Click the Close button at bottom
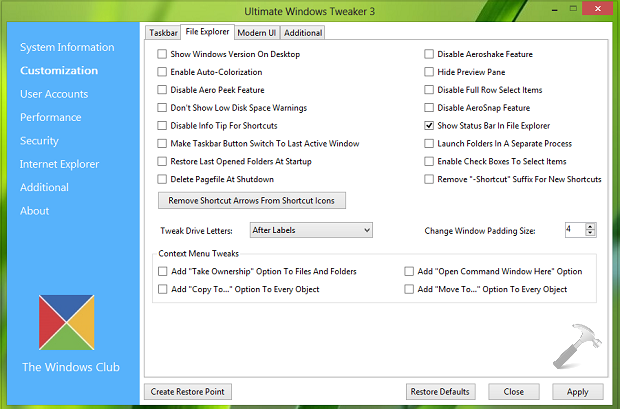This screenshot has height=409, width=620. [514, 392]
